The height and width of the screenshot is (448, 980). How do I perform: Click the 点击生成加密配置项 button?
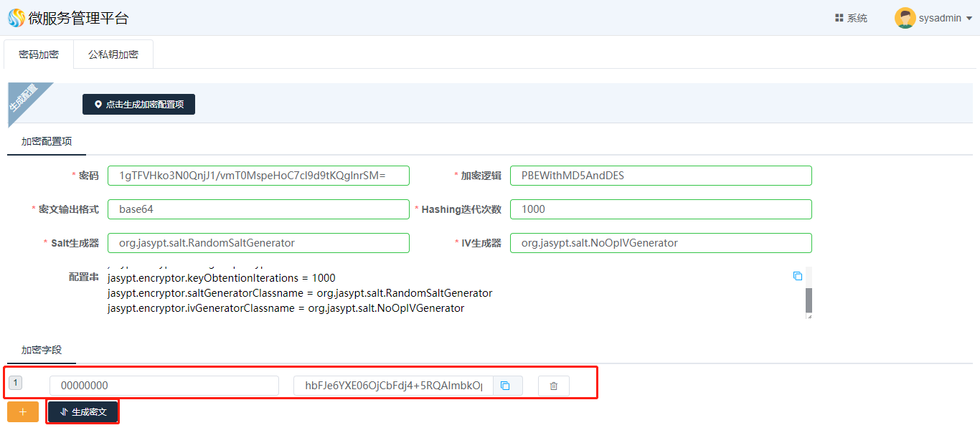tap(138, 105)
